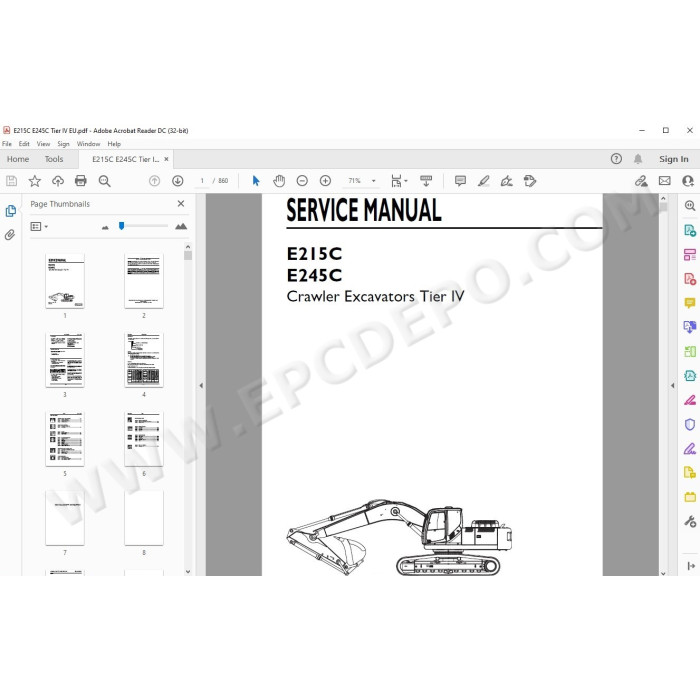Screen dimensions: 700x700
Task: Open the Protect shield tool
Action: pyautogui.click(x=690, y=424)
